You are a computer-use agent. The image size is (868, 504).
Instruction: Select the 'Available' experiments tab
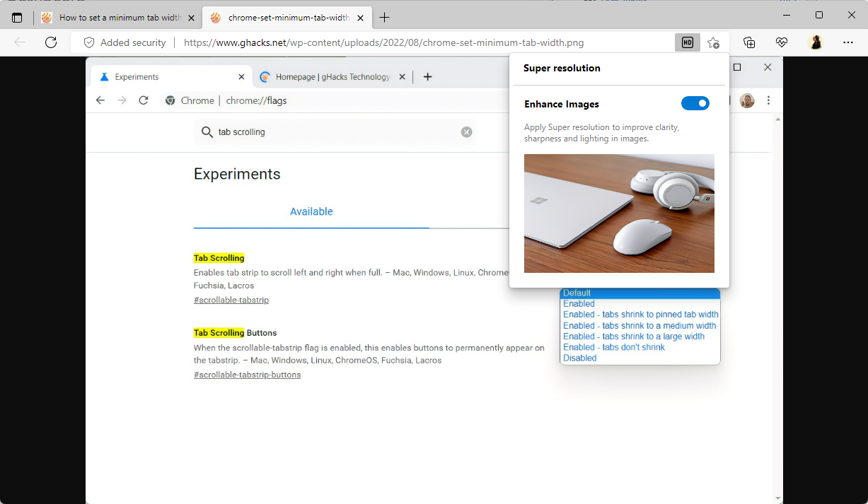pos(311,211)
